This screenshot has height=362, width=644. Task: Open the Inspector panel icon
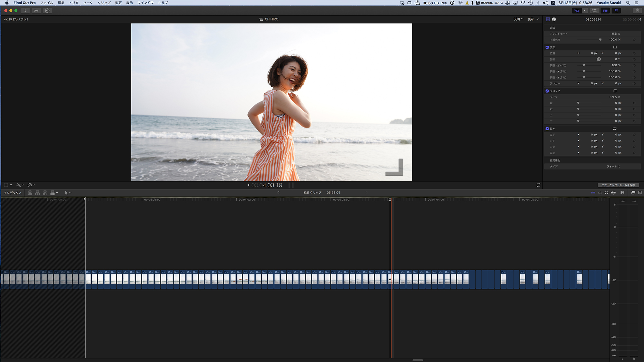616,11
